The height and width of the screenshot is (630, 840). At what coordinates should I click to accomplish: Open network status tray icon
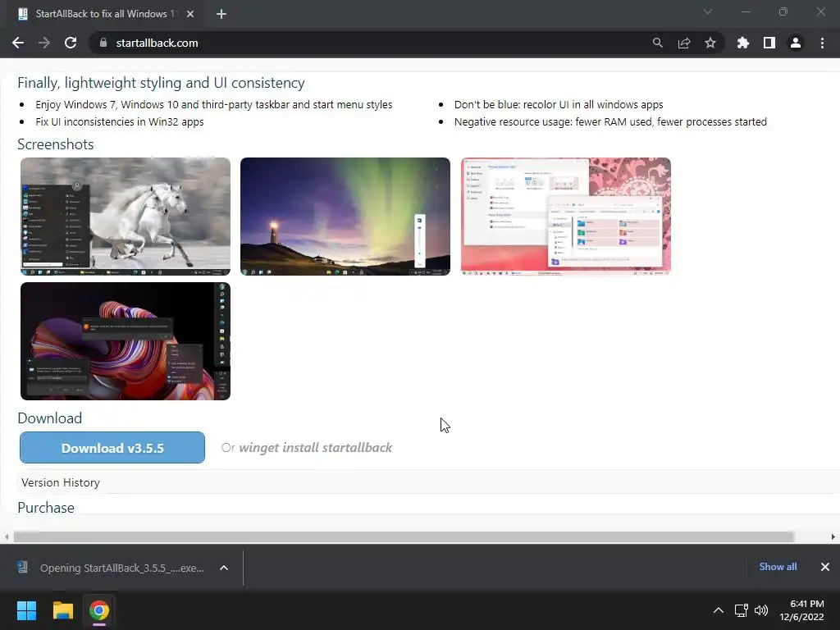[x=742, y=610]
